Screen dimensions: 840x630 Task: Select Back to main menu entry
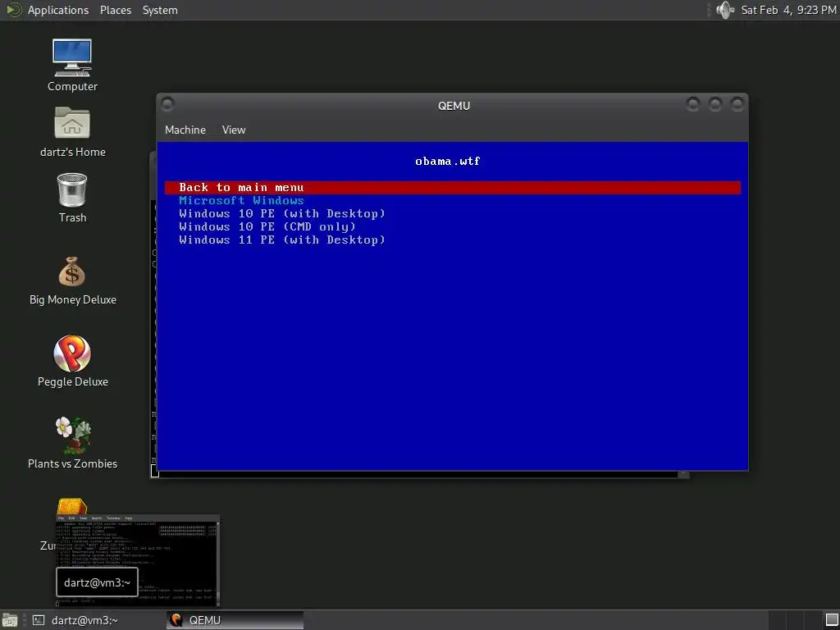(x=453, y=188)
